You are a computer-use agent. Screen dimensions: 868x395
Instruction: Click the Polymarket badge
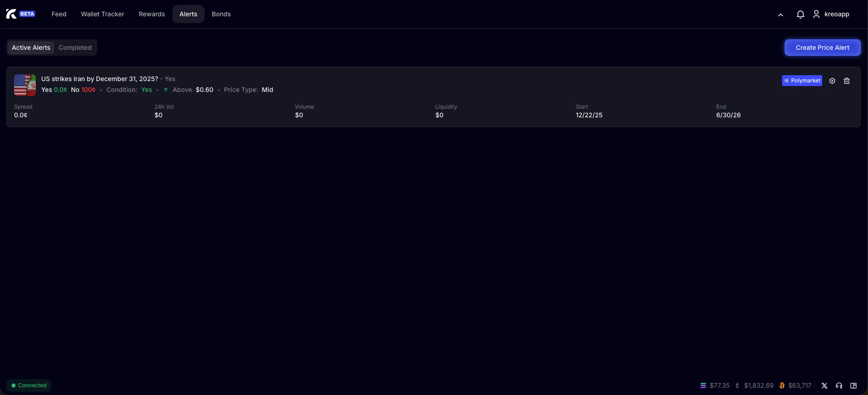tap(802, 81)
